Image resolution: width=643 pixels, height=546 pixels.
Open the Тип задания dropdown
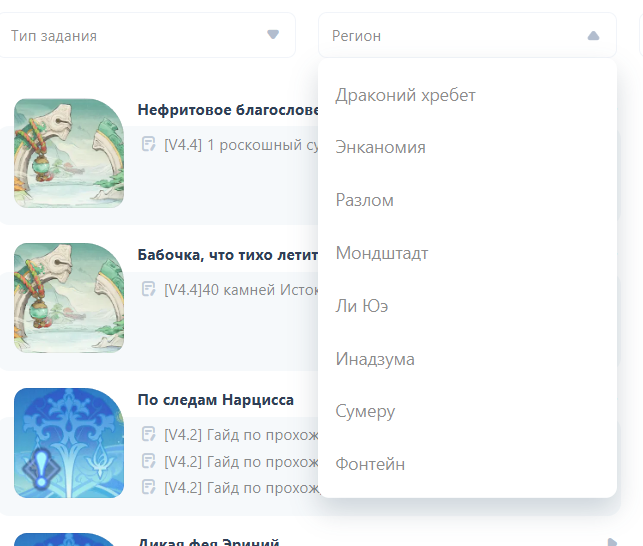pos(147,36)
